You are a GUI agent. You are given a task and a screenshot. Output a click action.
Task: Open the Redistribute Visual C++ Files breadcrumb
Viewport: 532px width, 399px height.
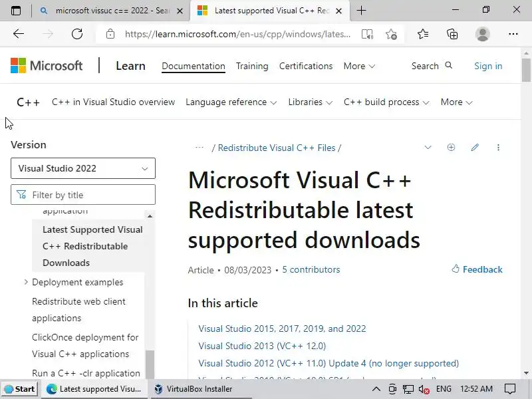(x=277, y=148)
